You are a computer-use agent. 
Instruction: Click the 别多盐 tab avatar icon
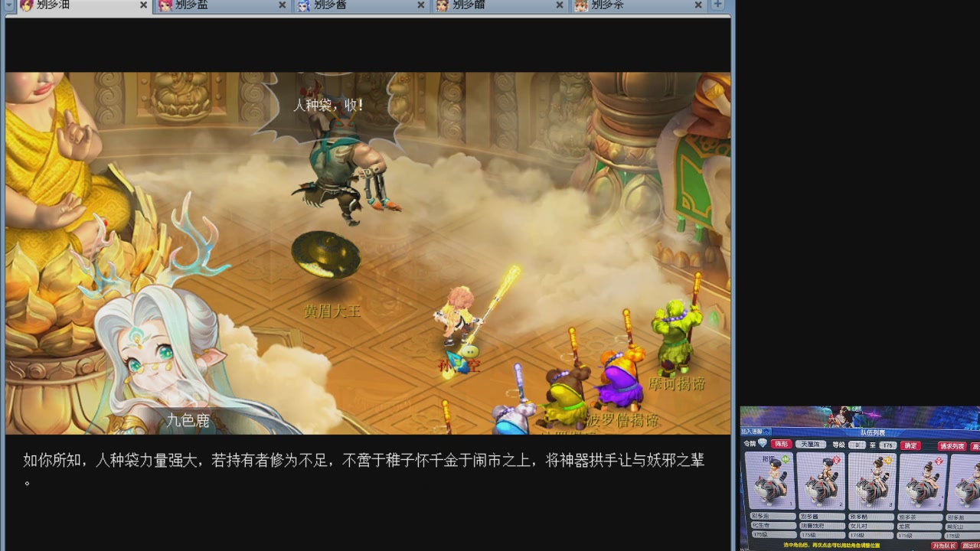tap(165, 5)
